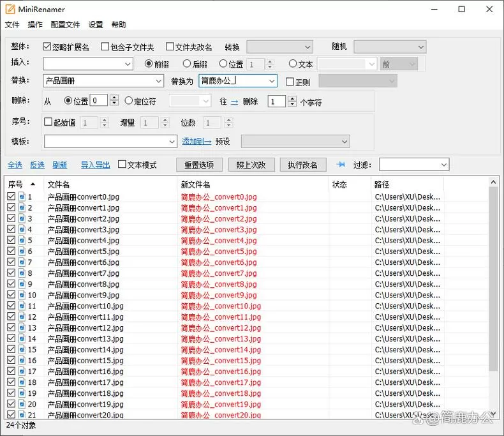The image size is (504, 436).
Task: Click the 删除 position input showing 0
Action: point(99,101)
